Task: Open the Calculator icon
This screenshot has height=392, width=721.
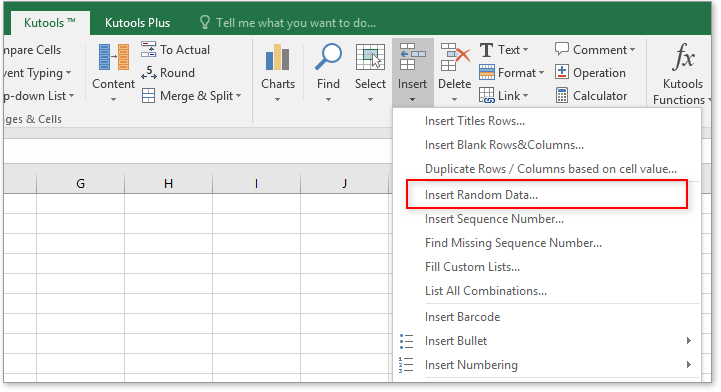Action: pyautogui.click(x=561, y=96)
